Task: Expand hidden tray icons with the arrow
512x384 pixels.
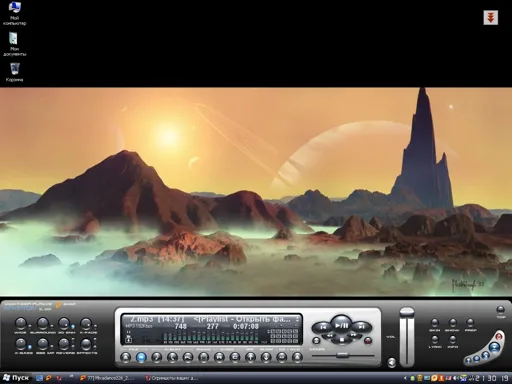Action: click(x=406, y=378)
